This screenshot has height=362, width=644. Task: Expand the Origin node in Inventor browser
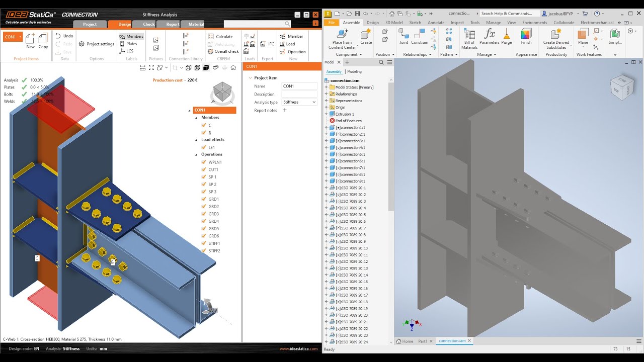click(326, 107)
